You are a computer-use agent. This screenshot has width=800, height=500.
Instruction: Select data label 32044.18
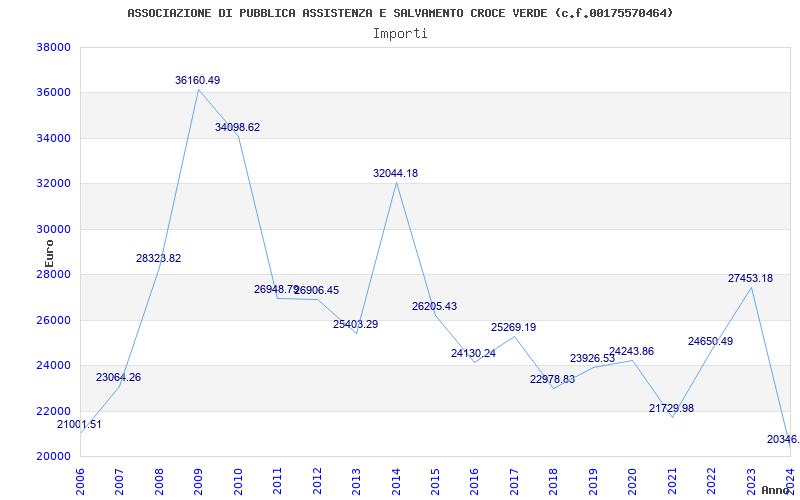point(395,173)
